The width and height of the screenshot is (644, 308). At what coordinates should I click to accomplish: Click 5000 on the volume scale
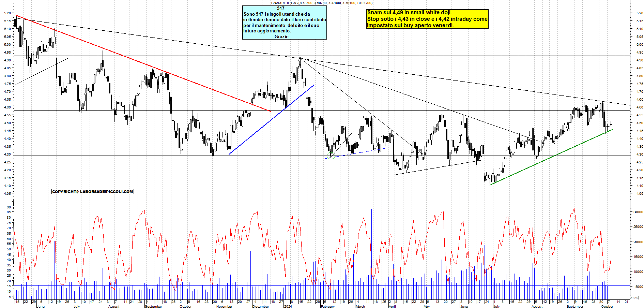click(x=639, y=287)
